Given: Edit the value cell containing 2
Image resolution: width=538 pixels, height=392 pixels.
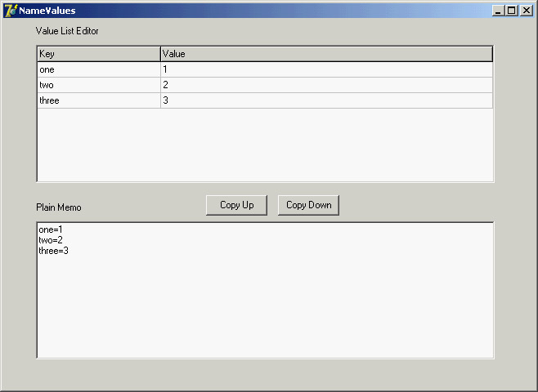Looking at the screenshot, I should 325,85.
